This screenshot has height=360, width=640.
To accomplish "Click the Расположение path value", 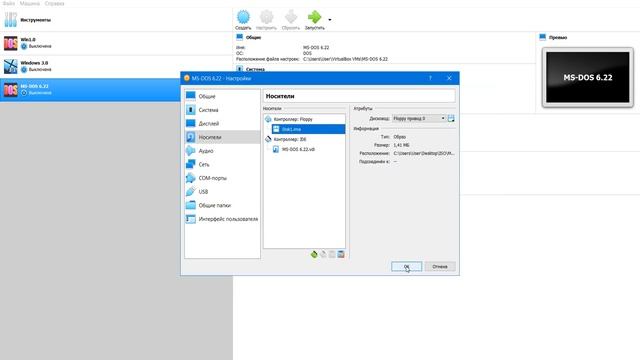I will tap(424, 153).
